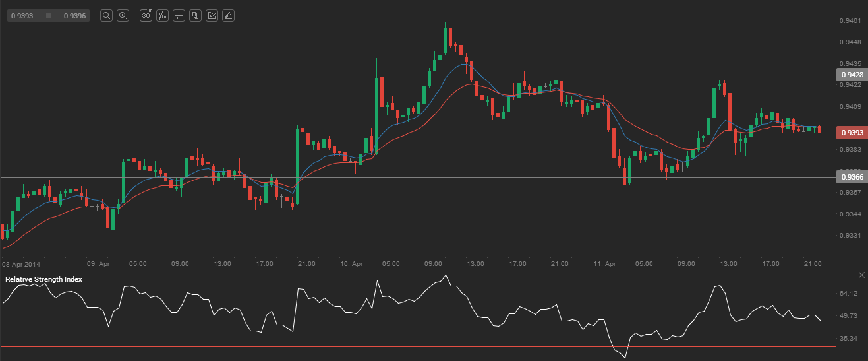This screenshot has height=361, width=868.
Task: Select the 0.9366 price level marker
Action: tap(851, 177)
